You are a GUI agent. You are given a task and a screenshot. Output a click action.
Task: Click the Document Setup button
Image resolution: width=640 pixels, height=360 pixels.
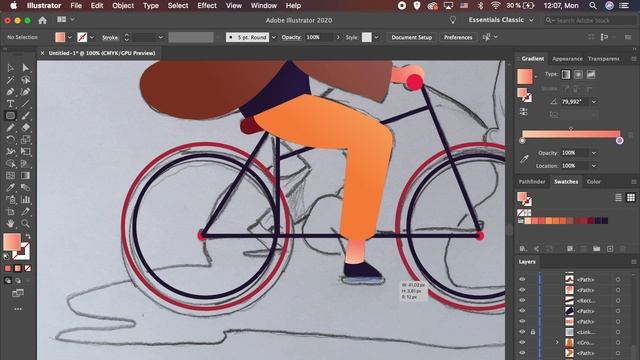(x=411, y=37)
